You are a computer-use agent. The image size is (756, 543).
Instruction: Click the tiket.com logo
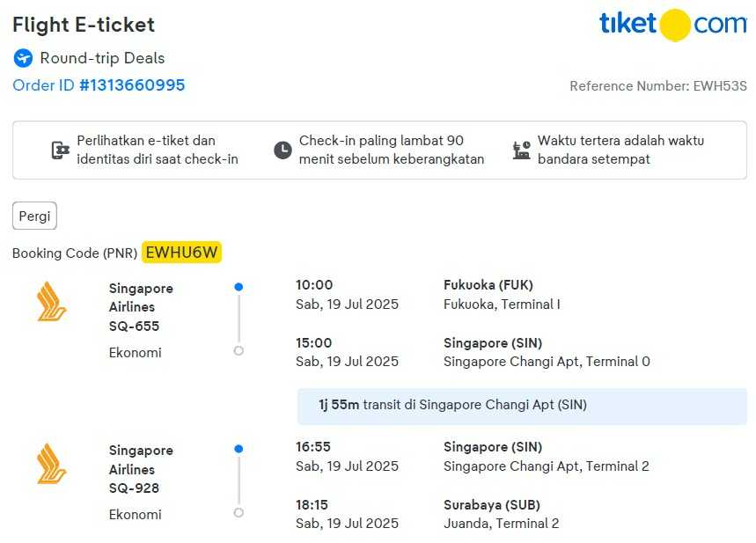[x=672, y=25]
